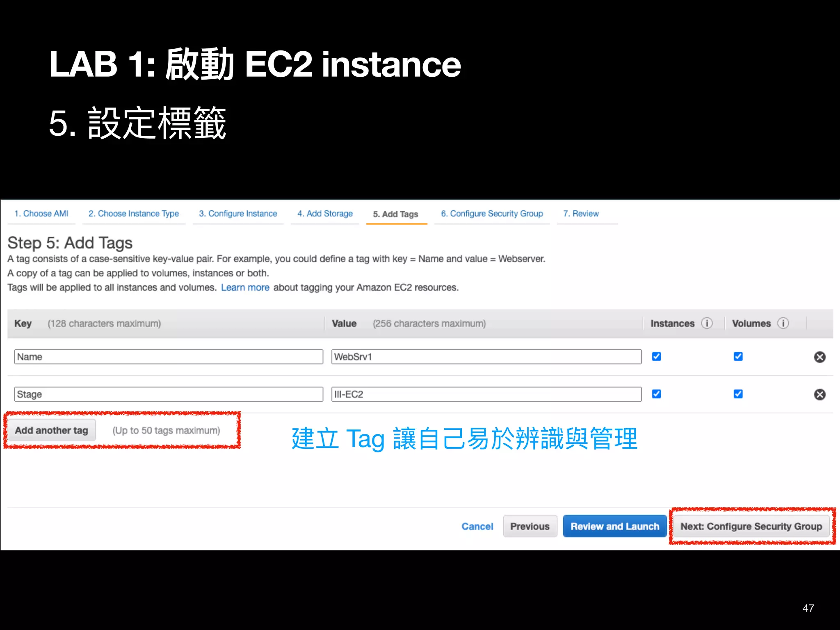Click the Volumes column header label

pyautogui.click(x=751, y=324)
